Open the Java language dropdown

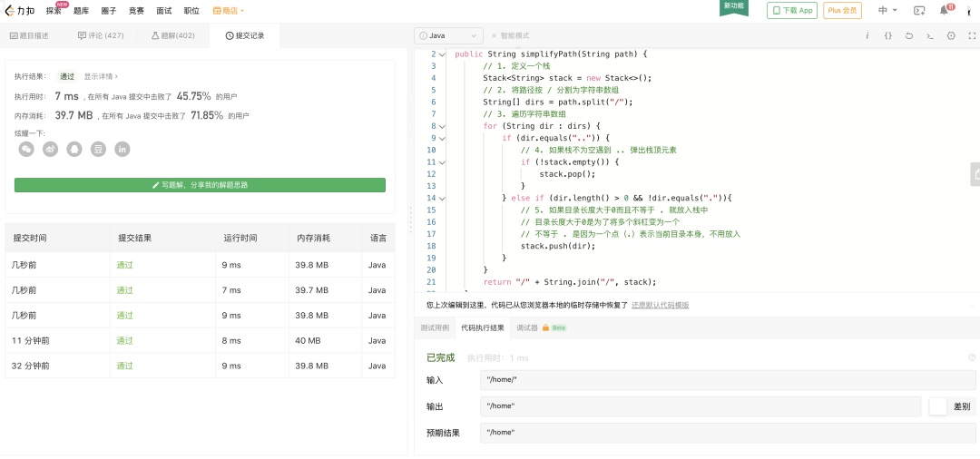[448, 35]
